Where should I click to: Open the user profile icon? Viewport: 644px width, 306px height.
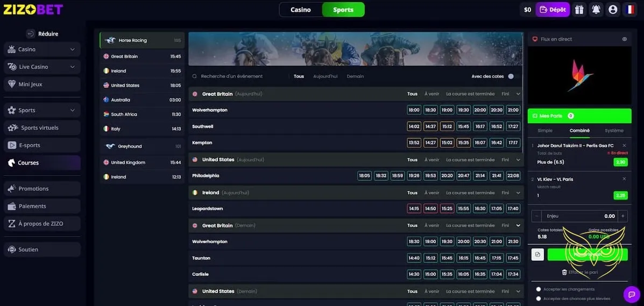pyautogui.click(x=613, y=10)
